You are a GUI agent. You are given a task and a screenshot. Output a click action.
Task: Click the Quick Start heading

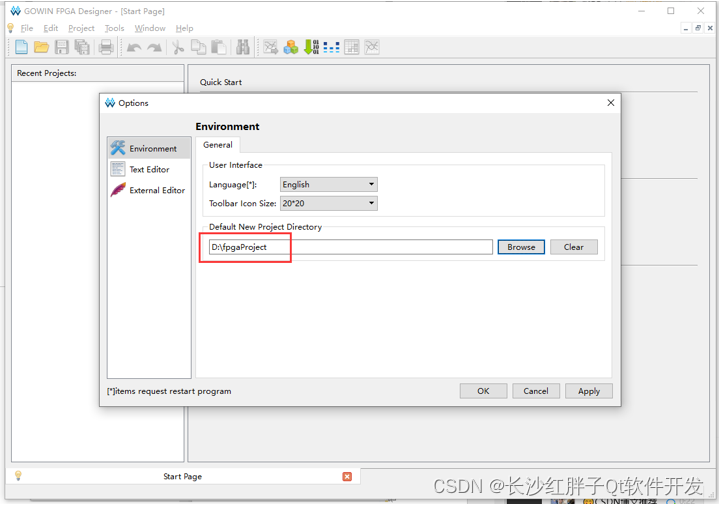tap(221, 82)
